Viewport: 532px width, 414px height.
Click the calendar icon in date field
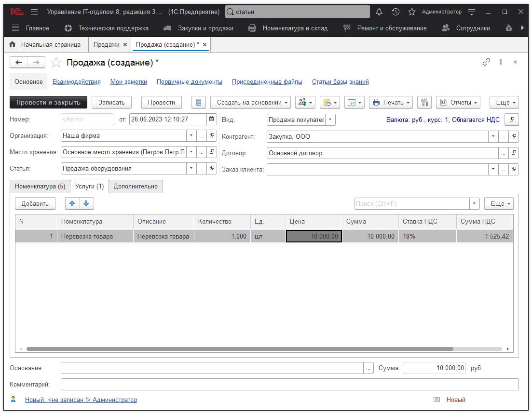point(211,119)
